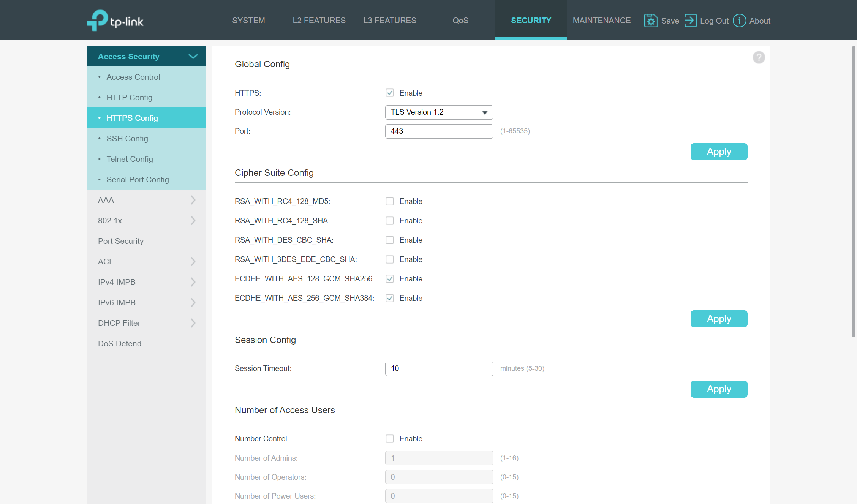Collapse the Access Security section

(193, 57)
